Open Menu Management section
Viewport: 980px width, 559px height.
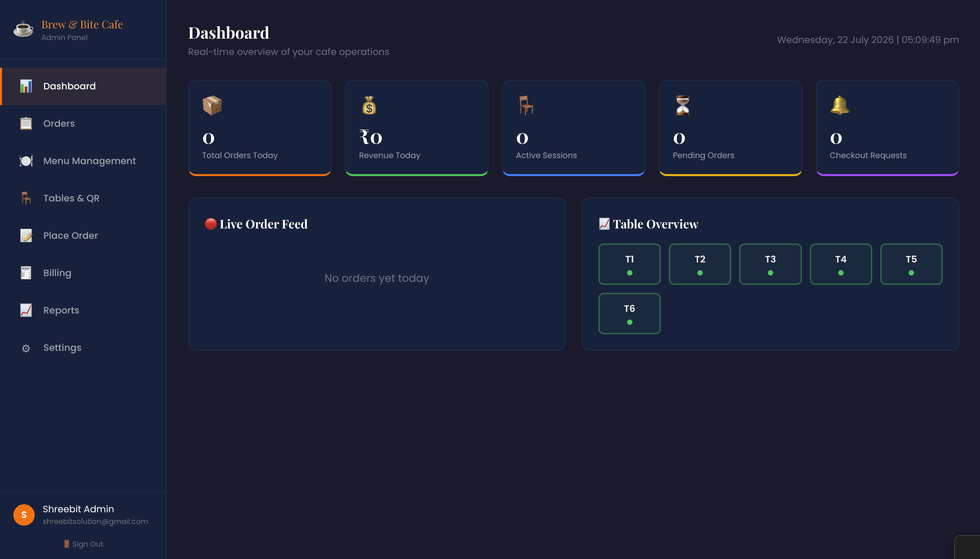coord(83,160)
